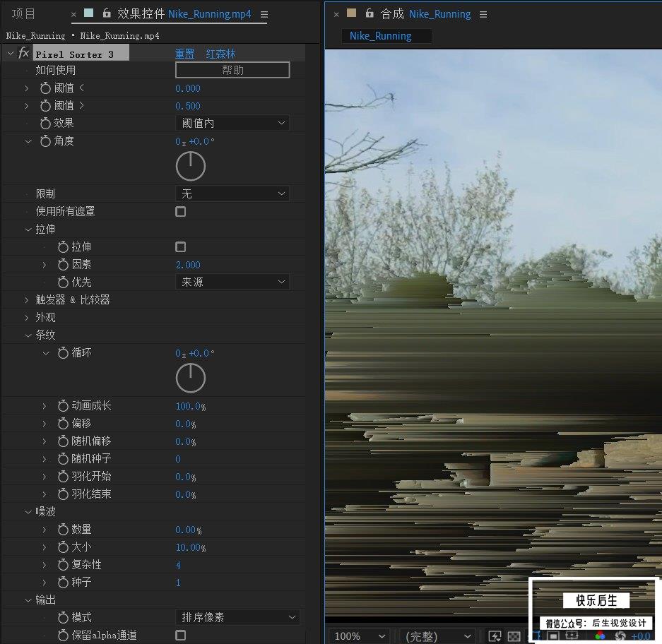Click the 帮助 help button
This screenshot has height=644, width=662.
point(232,70)
